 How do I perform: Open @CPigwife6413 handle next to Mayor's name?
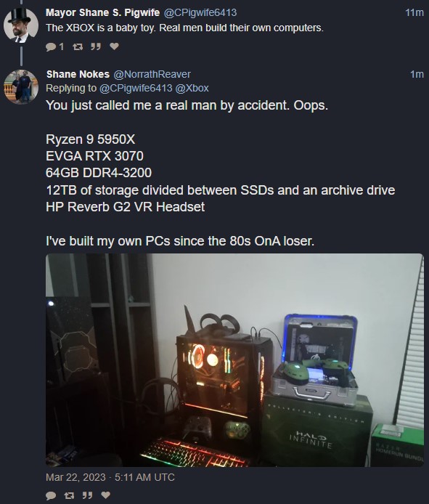point(200,12)
